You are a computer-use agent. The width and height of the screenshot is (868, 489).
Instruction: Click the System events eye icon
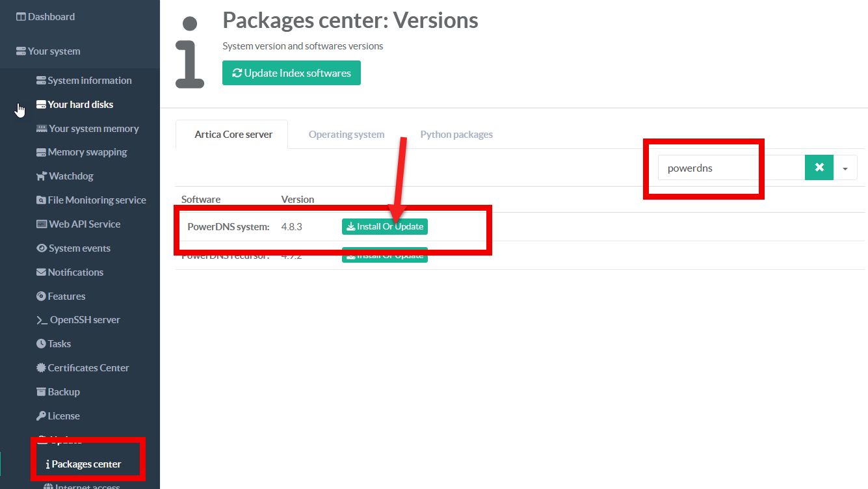click(x=42, y=248)
